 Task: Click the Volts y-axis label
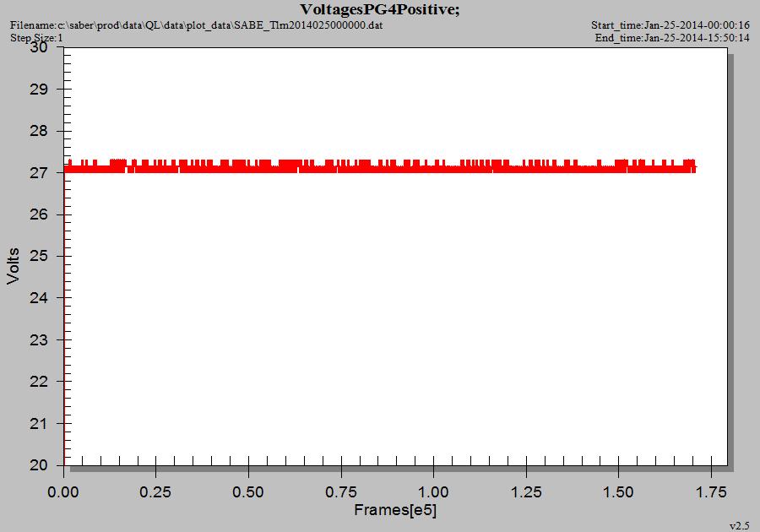point(13,265)
